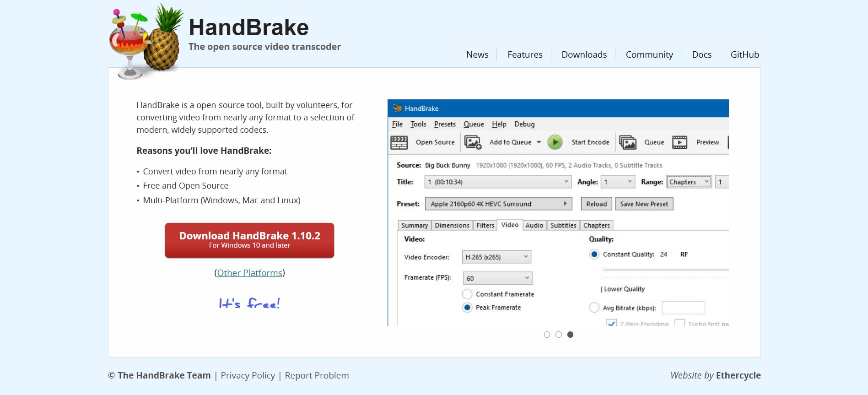Click the chapter start field showing 1

point(722,182)
